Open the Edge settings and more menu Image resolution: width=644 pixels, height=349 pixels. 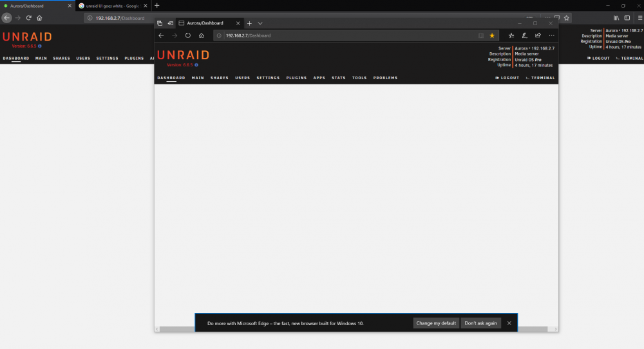pos(552,35)
